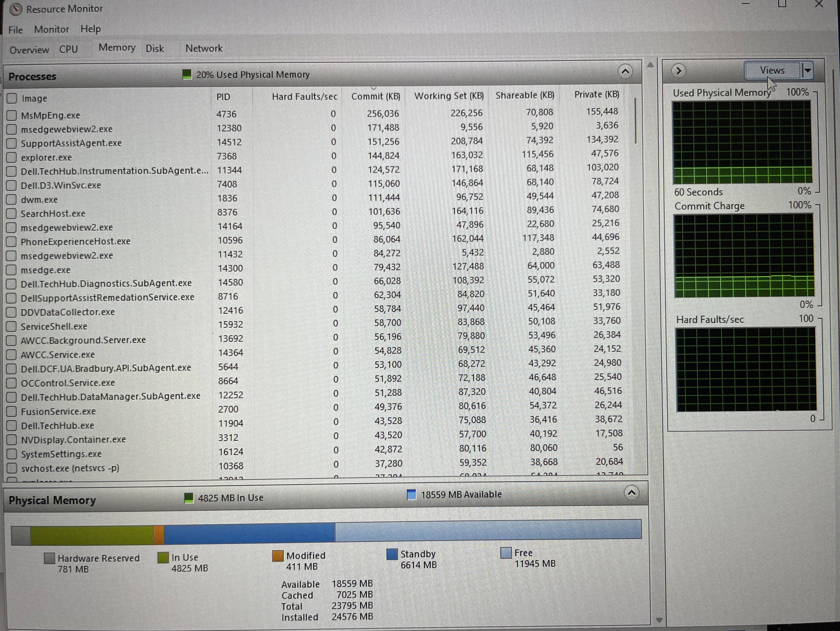Click the Standby legend square

coord(392,554)
